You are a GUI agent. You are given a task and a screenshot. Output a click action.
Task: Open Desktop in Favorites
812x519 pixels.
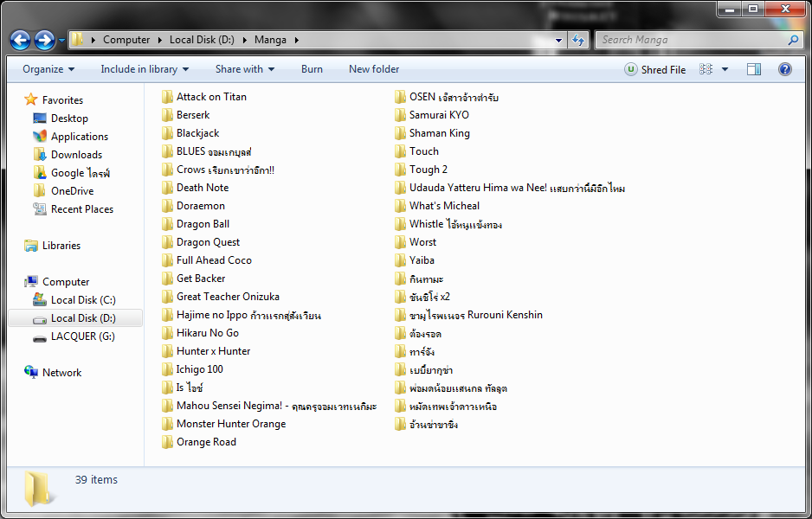coord(61,118)
